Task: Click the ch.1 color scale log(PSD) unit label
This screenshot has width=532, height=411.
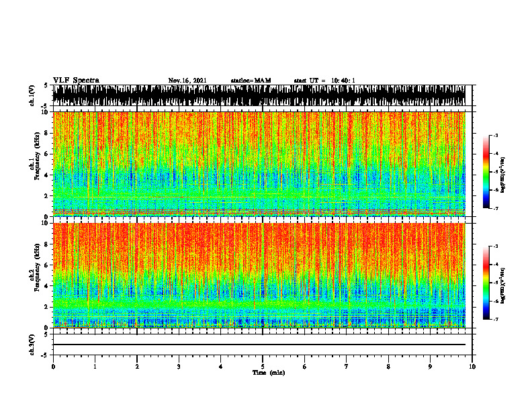Action: click(503, 175)
